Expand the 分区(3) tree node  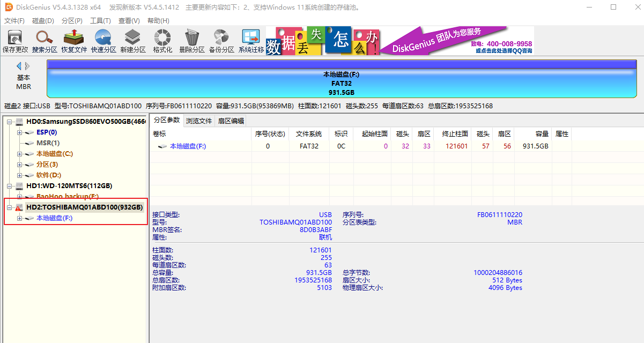point(20,165)
